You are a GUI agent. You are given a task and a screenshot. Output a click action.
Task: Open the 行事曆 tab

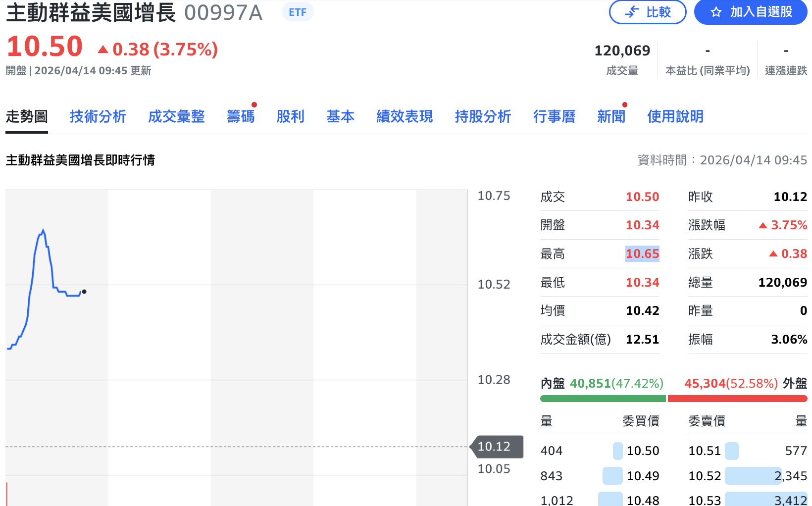554,117
